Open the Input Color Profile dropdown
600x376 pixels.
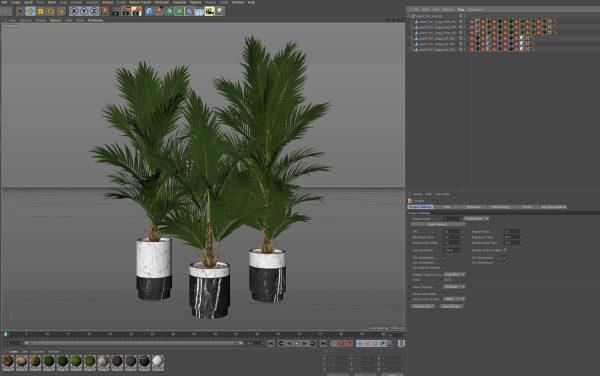[x=454, y=299]
